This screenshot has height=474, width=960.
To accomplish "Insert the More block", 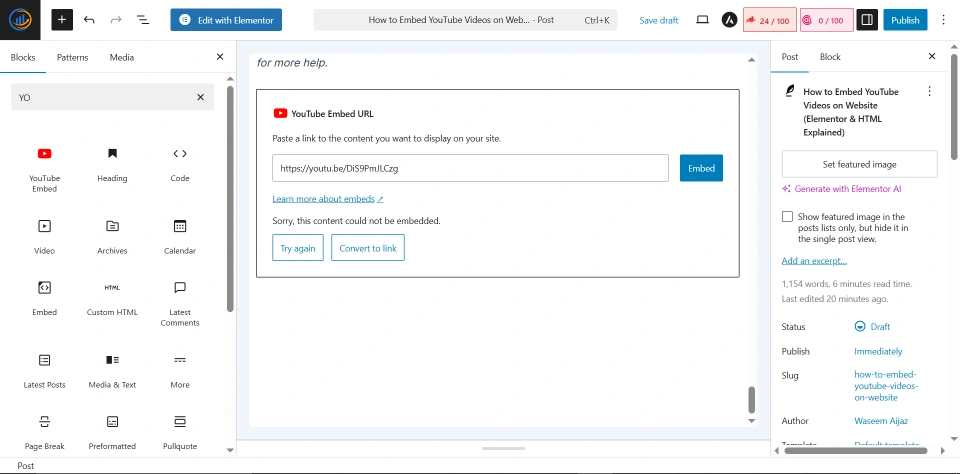I will (x=179, y=371).
